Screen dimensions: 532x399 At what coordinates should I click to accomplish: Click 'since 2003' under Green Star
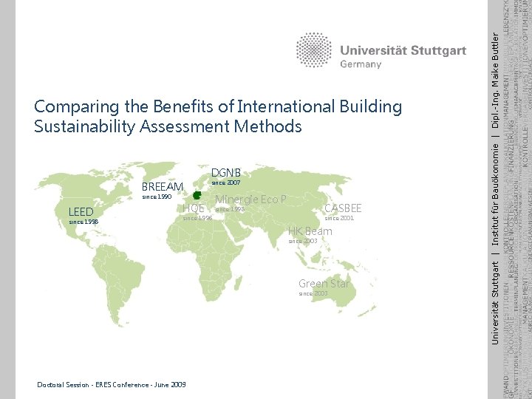point(313,293)
